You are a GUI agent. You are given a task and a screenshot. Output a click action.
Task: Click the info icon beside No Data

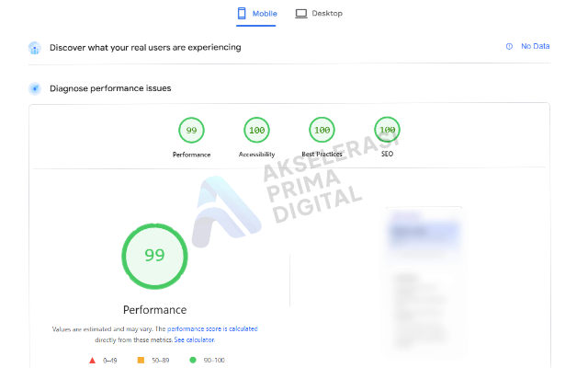click(x=509, y=47)
